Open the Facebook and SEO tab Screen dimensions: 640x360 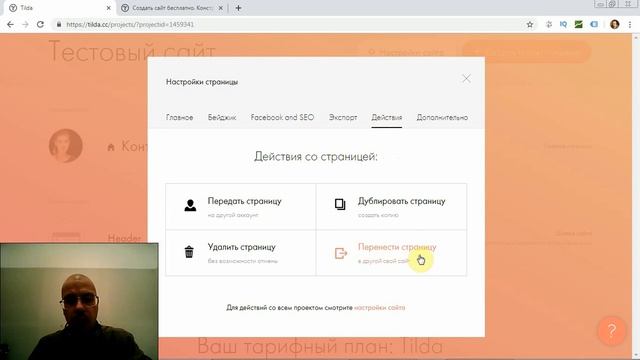coord(282,118)
